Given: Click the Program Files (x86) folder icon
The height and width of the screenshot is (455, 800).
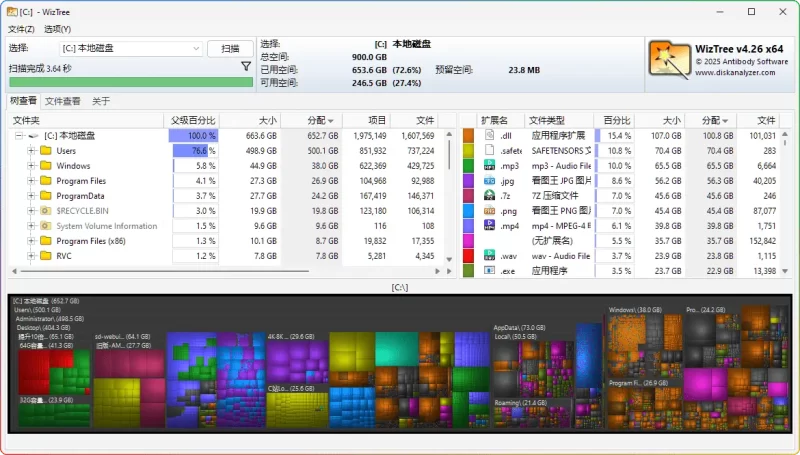Looking at the screenshot, I should pyautogui.click(x=46, y=241).
